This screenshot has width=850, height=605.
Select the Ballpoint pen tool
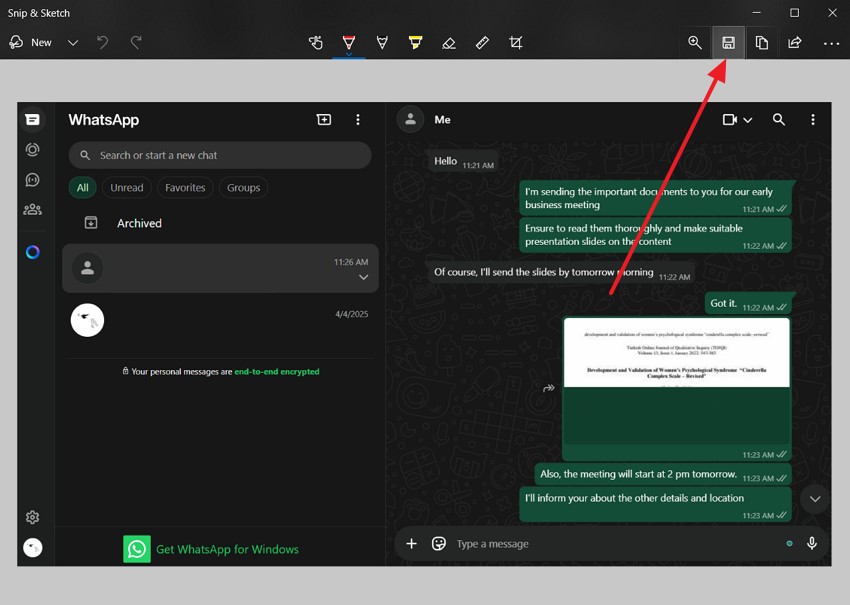(x=349, y=43)
